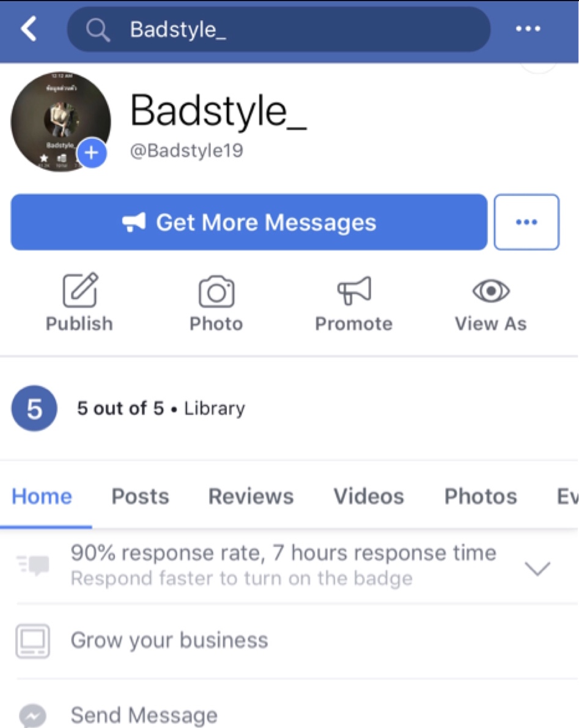Screen dimensions: 579x728
Task: Open the top bar three-dots menu
Action: [528, 29]
